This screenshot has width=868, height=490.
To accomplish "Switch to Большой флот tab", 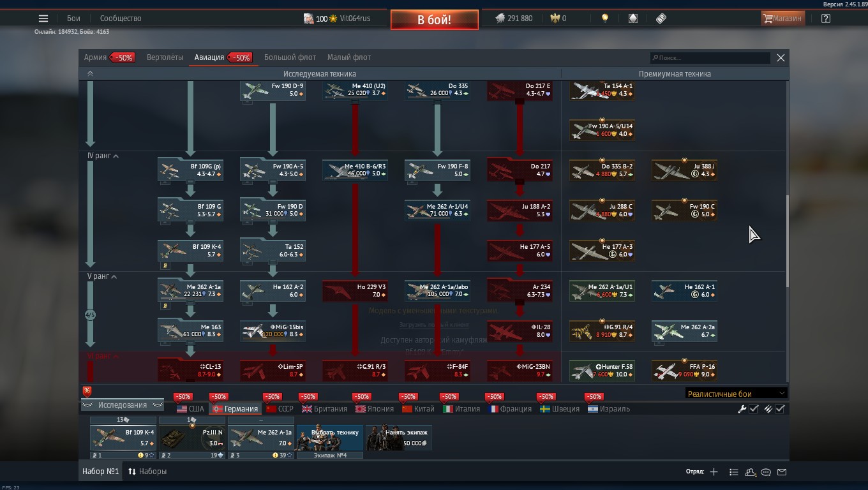I will coord(290,57).
